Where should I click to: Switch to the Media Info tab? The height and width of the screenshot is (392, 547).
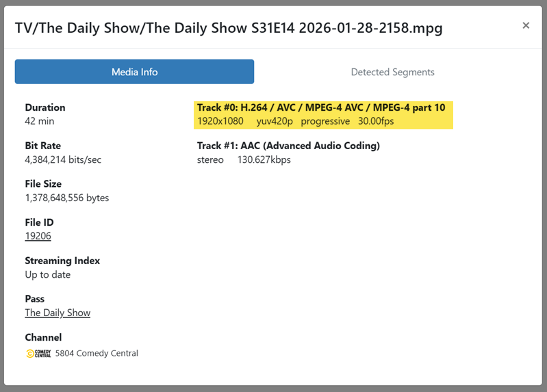pos(134,72)
